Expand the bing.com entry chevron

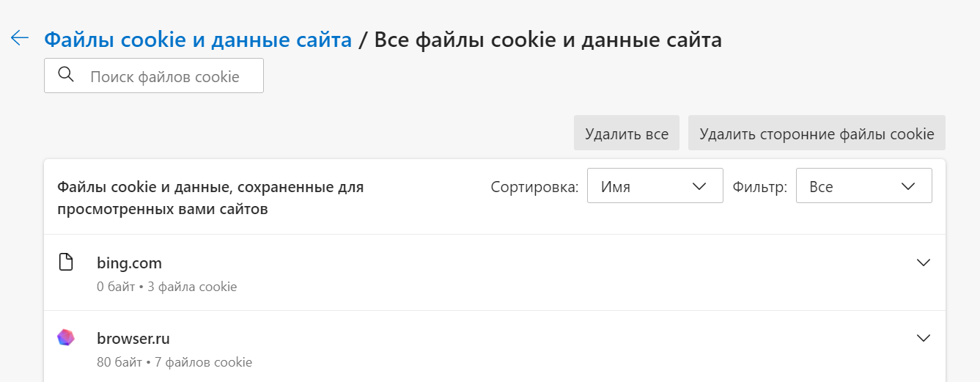click(x=924, y=262)
